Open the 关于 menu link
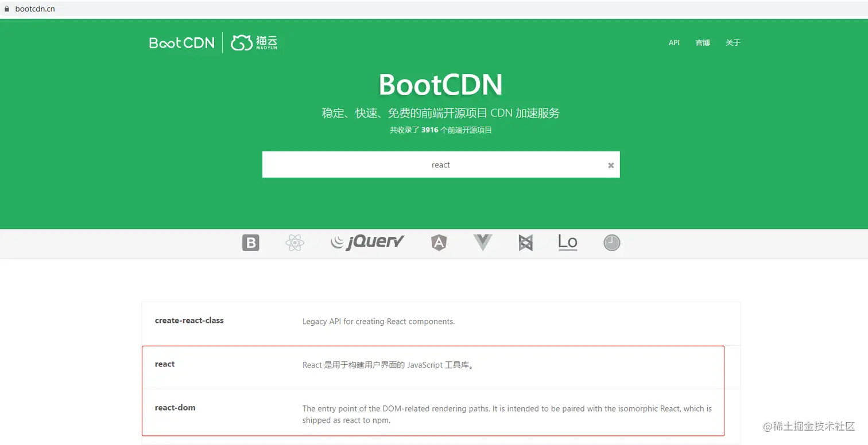The image size is (868, 445). click(x=733, y=42)
